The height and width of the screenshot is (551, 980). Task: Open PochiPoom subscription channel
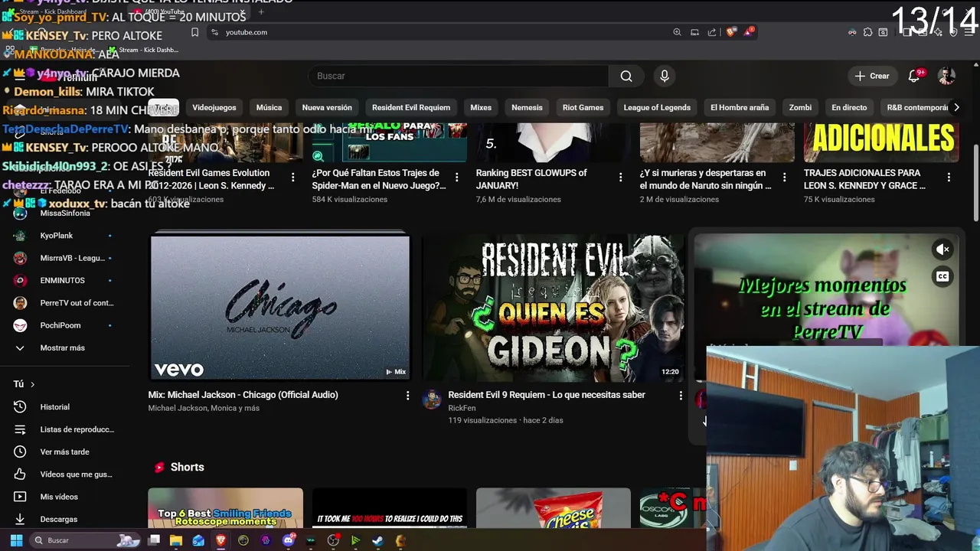point(65,325)
